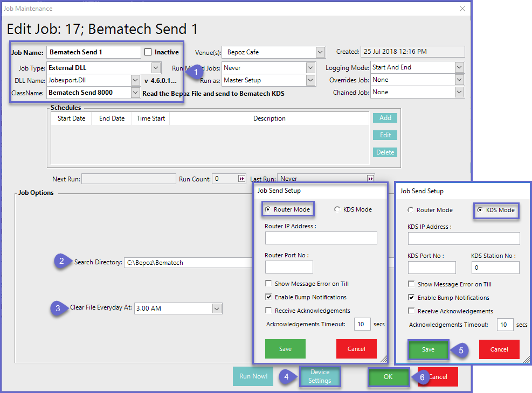This screenshot has width=532, height=393.
Task: Enable Show Message Error on Till in Router panel
Action: 268,284
